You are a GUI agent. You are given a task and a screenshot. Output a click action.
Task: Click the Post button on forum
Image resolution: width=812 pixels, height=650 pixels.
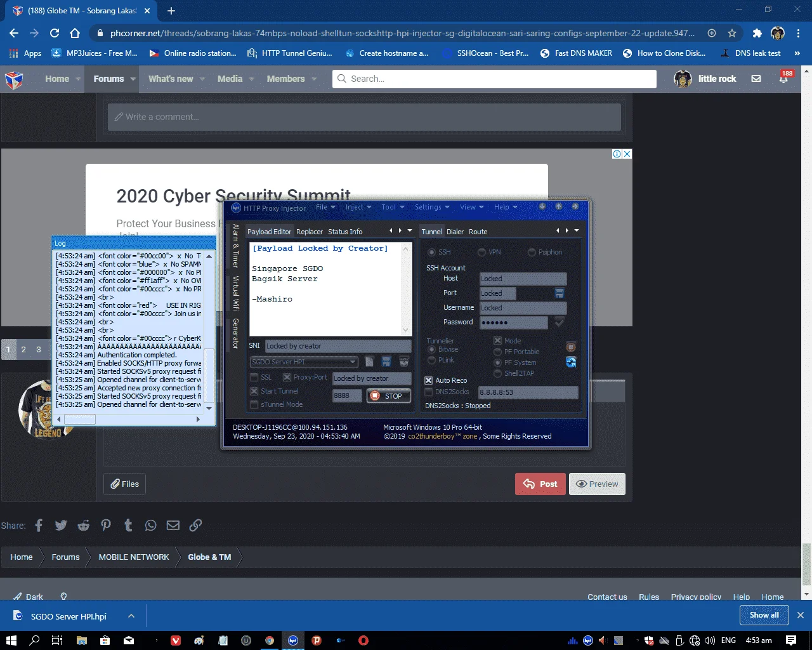pyautogui.click(x=540, y=484)
